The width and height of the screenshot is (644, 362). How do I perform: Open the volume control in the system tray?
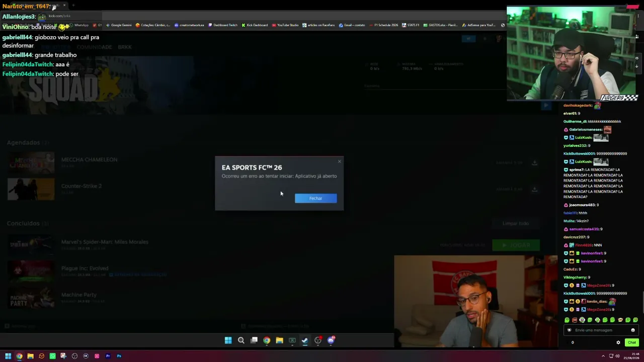617,356
